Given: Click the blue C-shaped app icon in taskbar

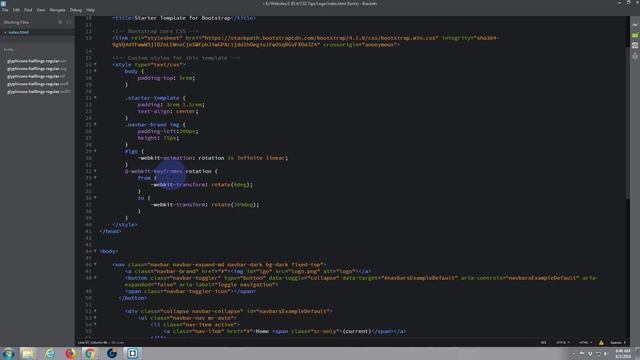Looking at the screenshot, I should point(111,353).
